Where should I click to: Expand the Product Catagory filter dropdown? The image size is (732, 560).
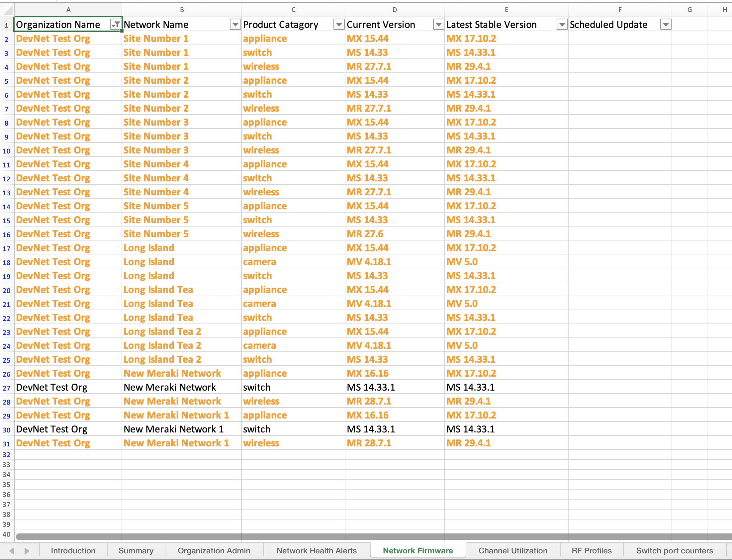(339, 24)
